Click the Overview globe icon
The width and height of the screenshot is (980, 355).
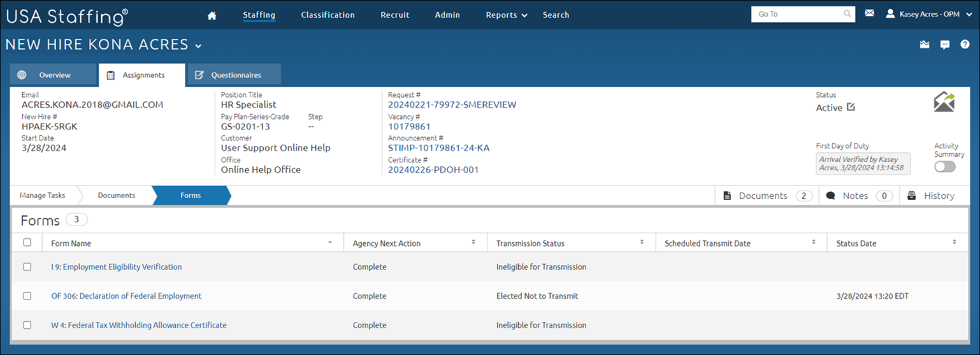coord(22,75)
